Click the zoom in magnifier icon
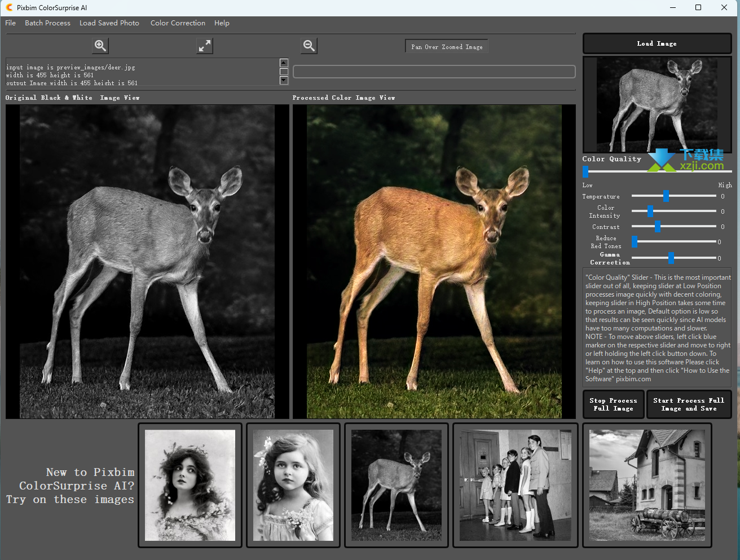Image resolution: width=740 pixels, height=560 pixels. (x=100, y=46)
